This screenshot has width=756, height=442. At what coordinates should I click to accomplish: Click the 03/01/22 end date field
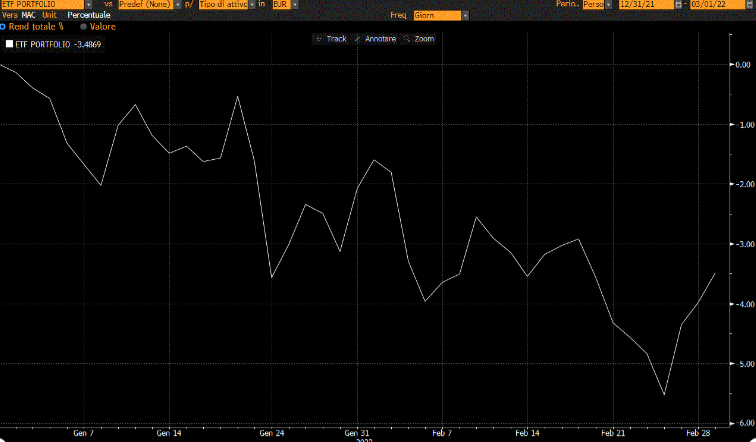click(x=718, y=5)
